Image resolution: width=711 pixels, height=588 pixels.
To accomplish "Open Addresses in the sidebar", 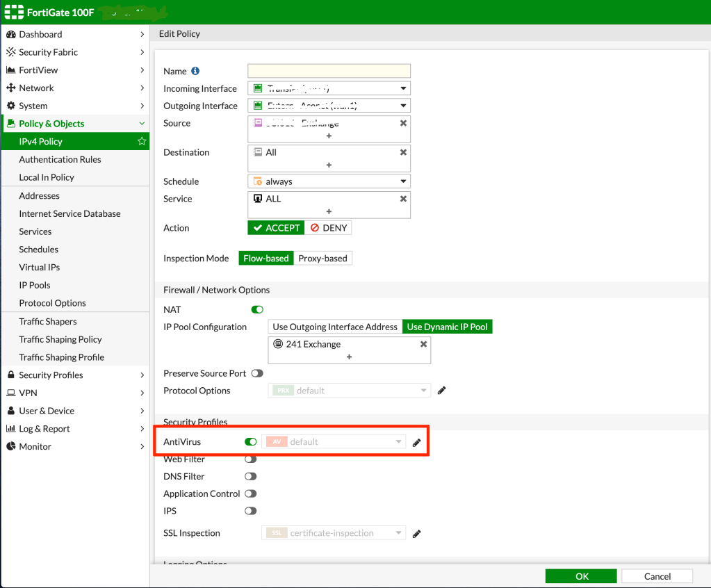I will tap(40, 196).
